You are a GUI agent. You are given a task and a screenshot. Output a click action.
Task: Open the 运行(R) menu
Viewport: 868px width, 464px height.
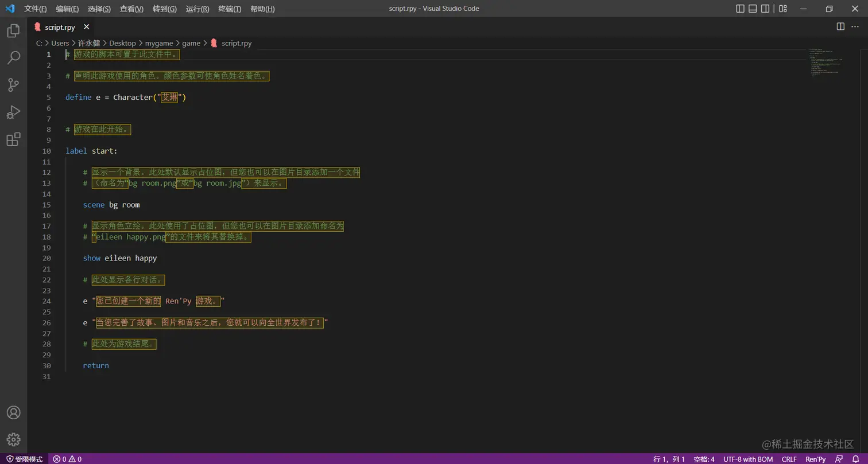[x=197, y=9]
